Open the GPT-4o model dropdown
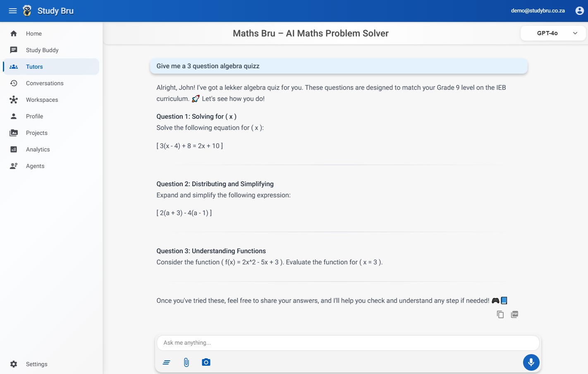588x374 pixels. [x=547, y=33]
